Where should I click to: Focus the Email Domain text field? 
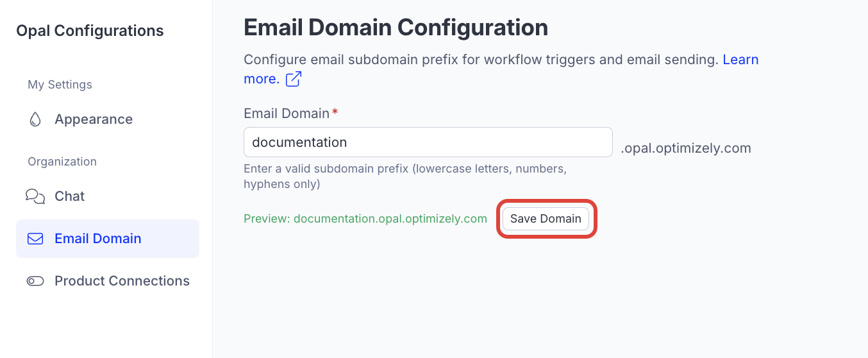pyautogui.click(x=428, y=142)
